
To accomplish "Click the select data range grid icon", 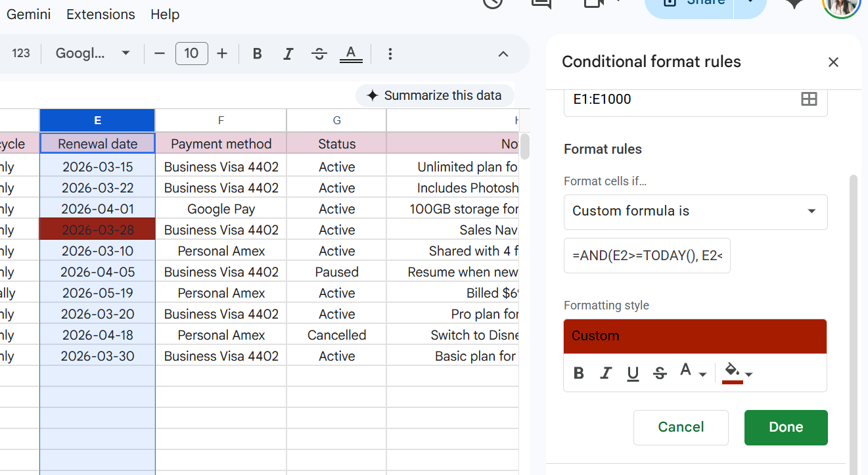I will click(809, 99).
